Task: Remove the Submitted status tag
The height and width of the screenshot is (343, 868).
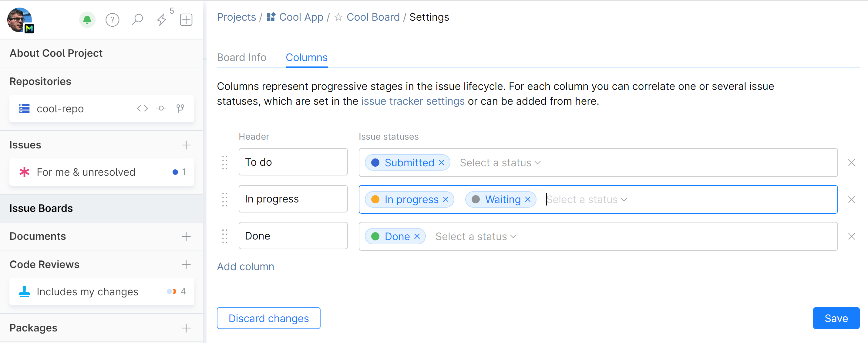Action: coord(441,163)
